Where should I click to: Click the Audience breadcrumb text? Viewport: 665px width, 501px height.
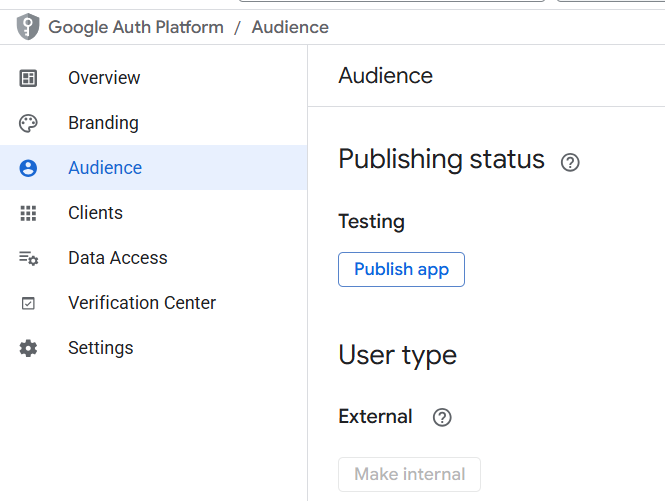[x=290, y=27]
